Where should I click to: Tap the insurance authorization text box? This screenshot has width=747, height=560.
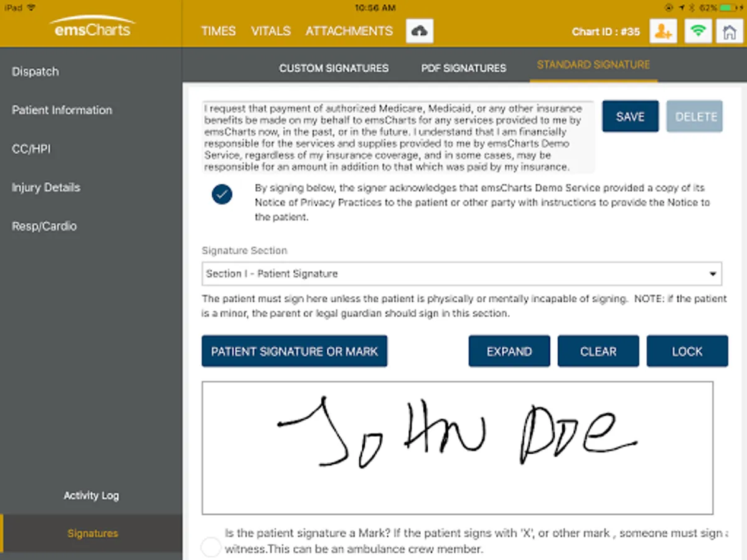(x=398, y=138)
